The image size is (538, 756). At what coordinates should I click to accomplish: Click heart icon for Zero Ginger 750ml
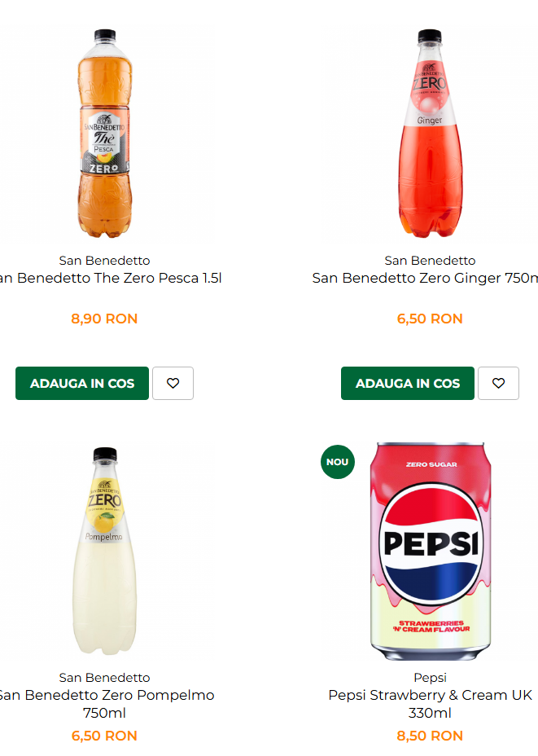pos(498,384)
